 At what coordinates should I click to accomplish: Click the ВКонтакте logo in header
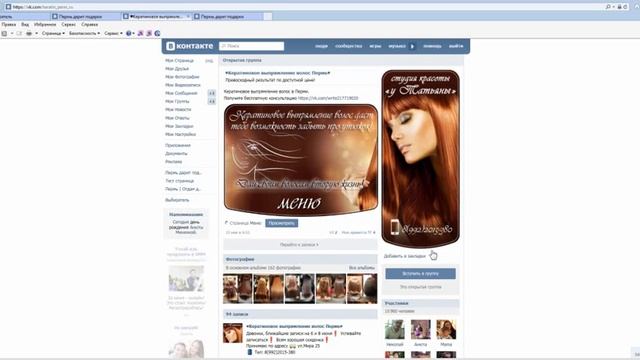190,46
